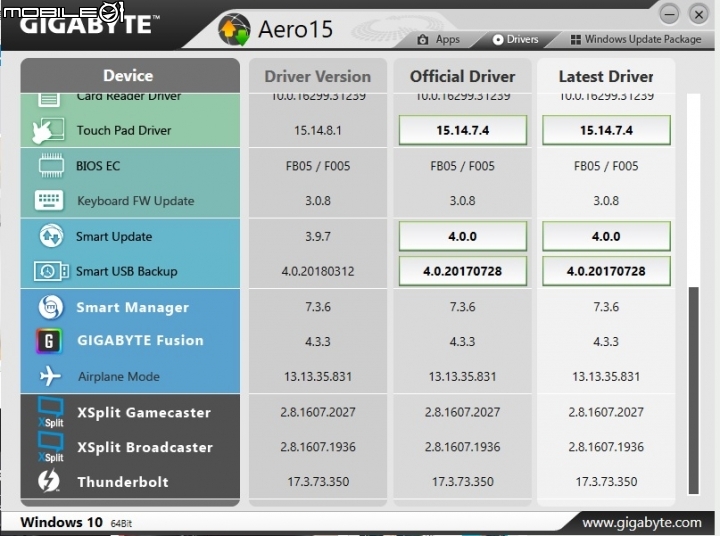
Task: Click the driver list scrollbar thumb
Action: tap(693, 390)
